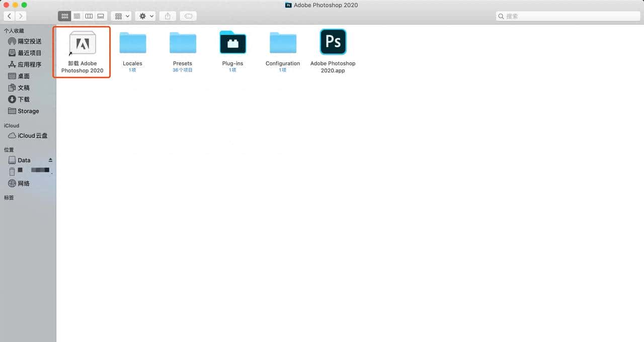Eject the Data volume
This screenshot has height=342, width=644.
coord(50,159)
